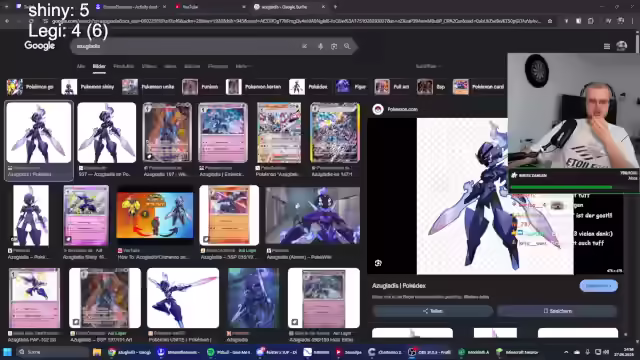
Task: Open a new browser tab with plus
Action: click(x=335, y=7)
